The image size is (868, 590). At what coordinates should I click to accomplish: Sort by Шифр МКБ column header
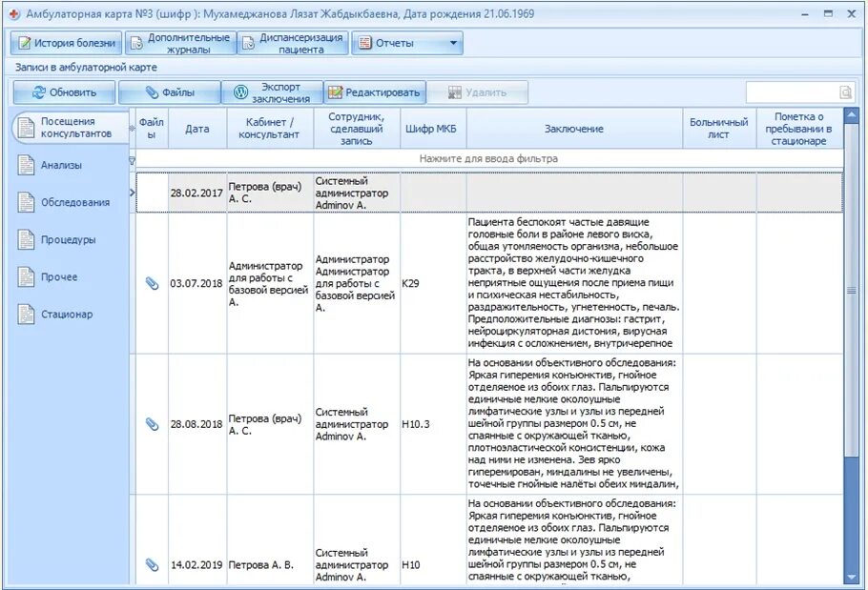click(x=433, y=129)
